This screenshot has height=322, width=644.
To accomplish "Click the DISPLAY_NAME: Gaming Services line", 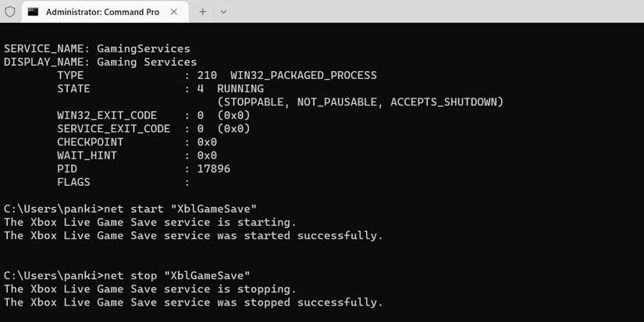I will 100,62.
